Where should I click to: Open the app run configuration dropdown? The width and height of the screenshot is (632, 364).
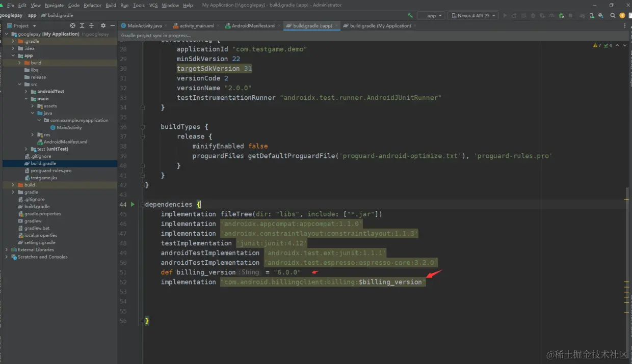[431, 15]
